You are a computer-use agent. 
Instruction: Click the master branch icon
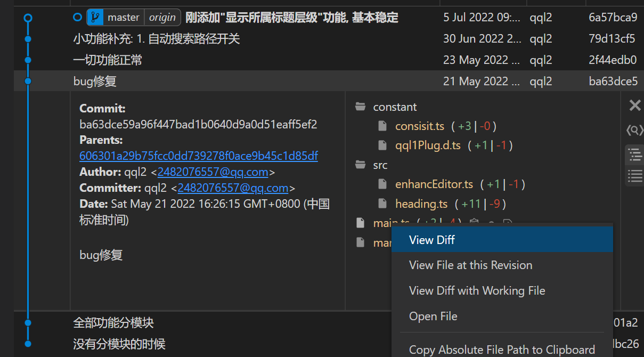point(95,18)
